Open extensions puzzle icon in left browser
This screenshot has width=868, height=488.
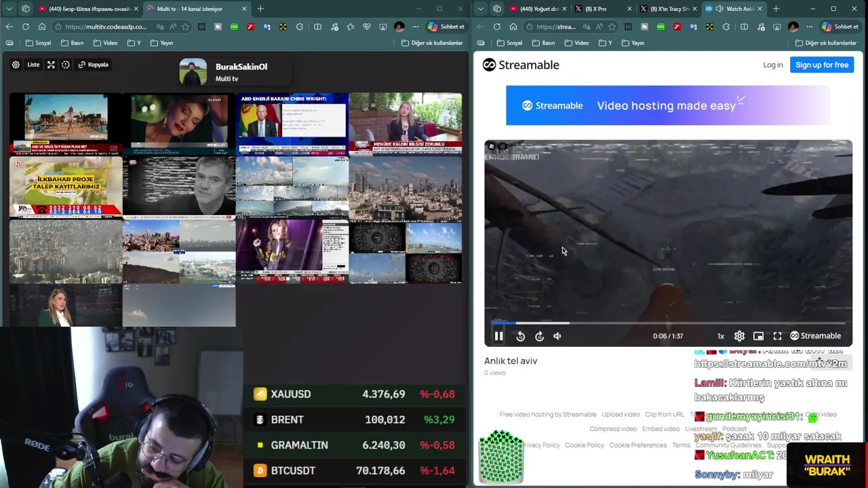pos(299,26)
